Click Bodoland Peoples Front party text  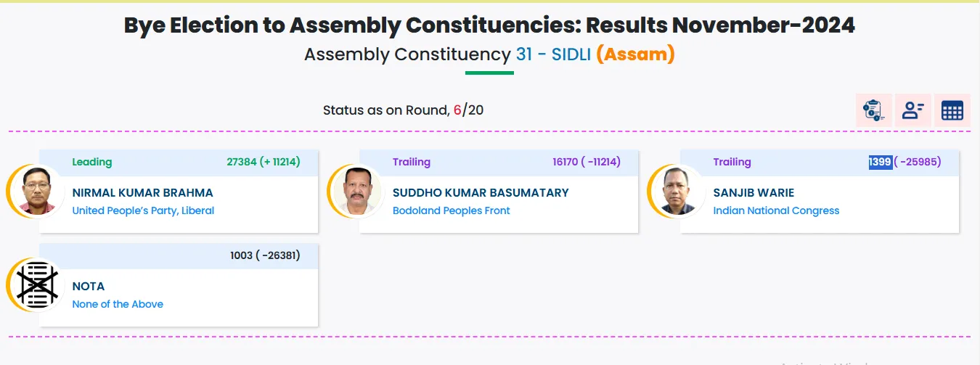point(451,210)
